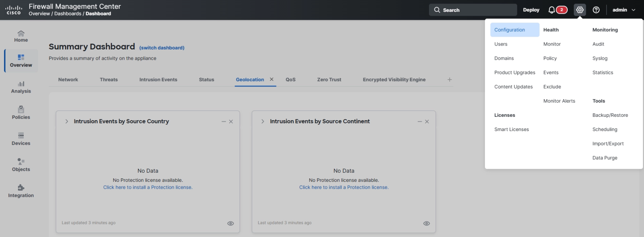Viewport: 644px width, 237px height.
Task: Minimize Intrusion Events by Source Continent widget
Action: pos(420,121)
